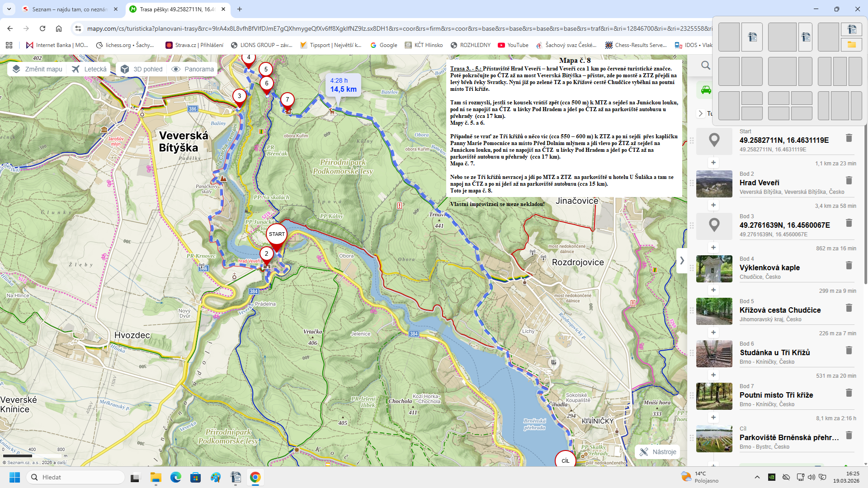This screenshot has width=868, height=488.
Task: Toggle Letecká aerial map view
Action: 90,69
